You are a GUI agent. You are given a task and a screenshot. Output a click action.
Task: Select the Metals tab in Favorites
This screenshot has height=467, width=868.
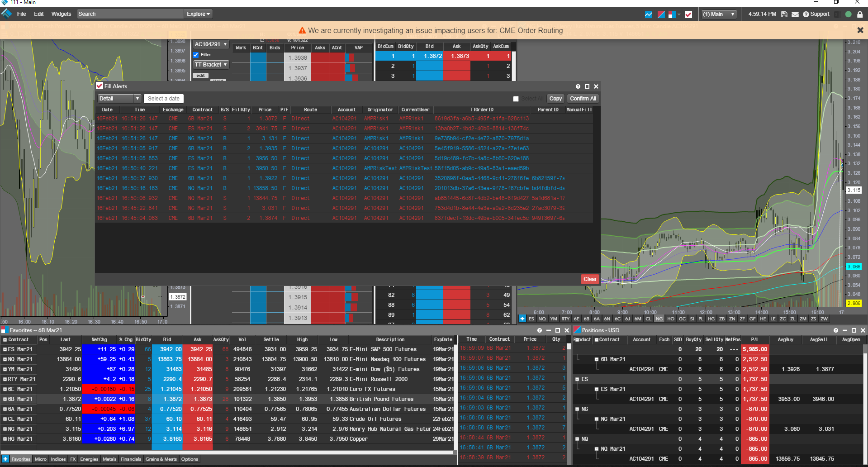(109, 459)
